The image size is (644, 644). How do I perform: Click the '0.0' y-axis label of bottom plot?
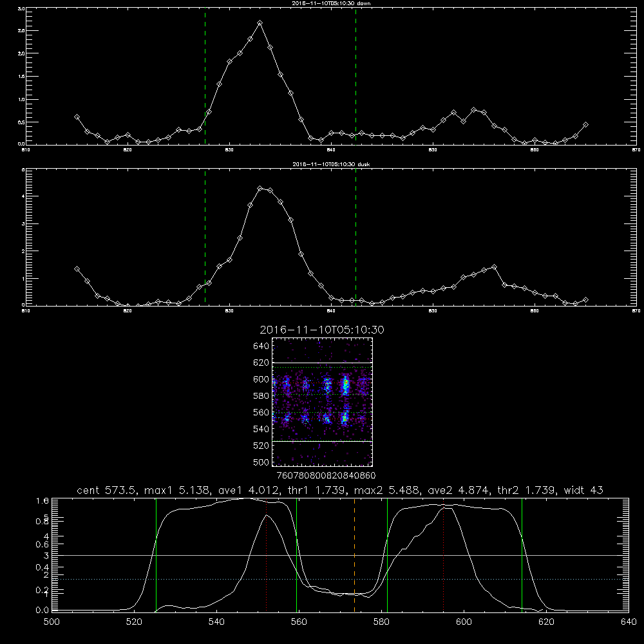(x=43, y=611)
